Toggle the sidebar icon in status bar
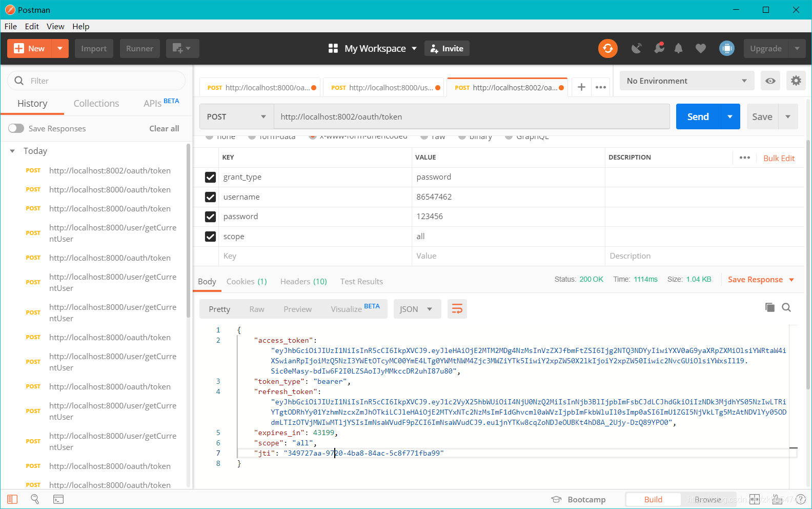 [12, 499]
